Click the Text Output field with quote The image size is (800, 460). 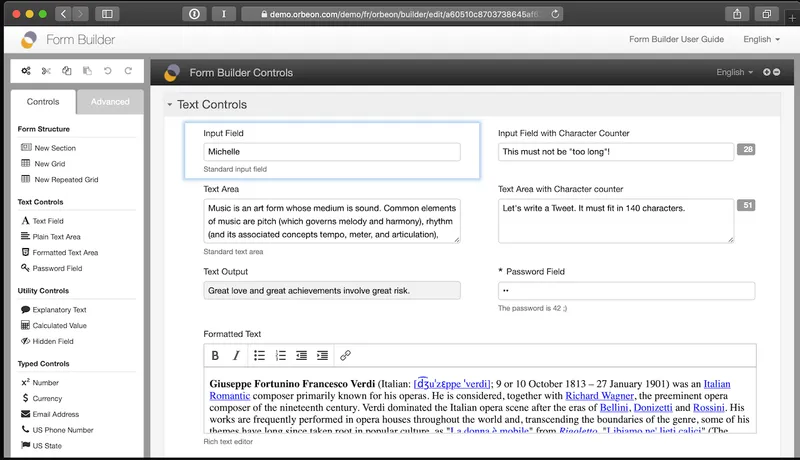tap(332, 291)
